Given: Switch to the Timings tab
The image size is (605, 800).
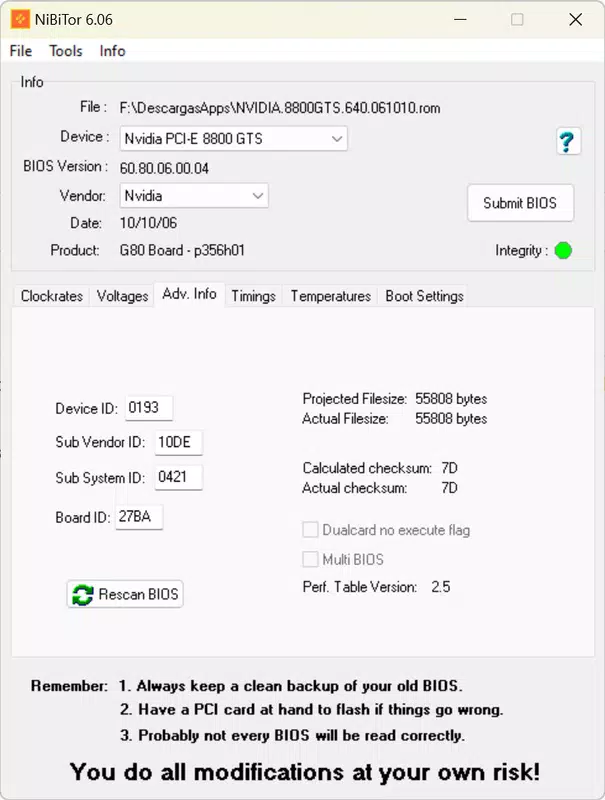Looking at the screenshot, I should [x=254, y=296].
